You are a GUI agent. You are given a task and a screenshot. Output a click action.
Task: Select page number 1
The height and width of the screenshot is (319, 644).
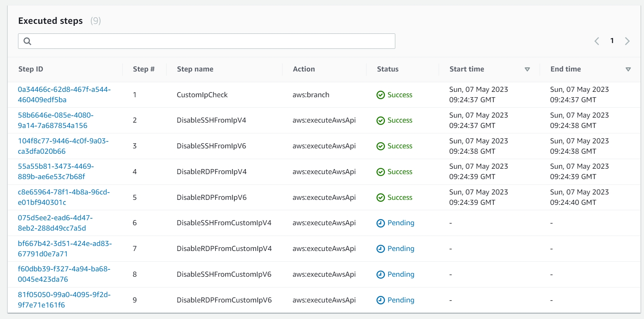pyautogui.click(x=612, y=41)
